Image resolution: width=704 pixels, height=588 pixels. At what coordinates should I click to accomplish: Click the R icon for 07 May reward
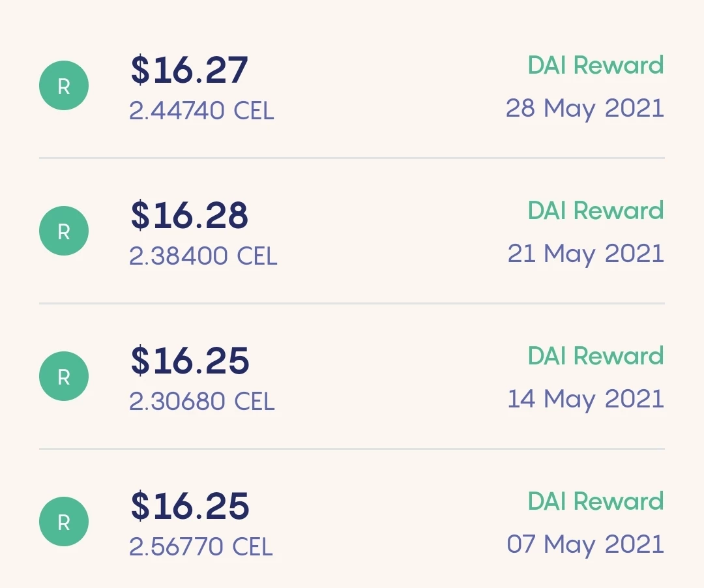64,522
